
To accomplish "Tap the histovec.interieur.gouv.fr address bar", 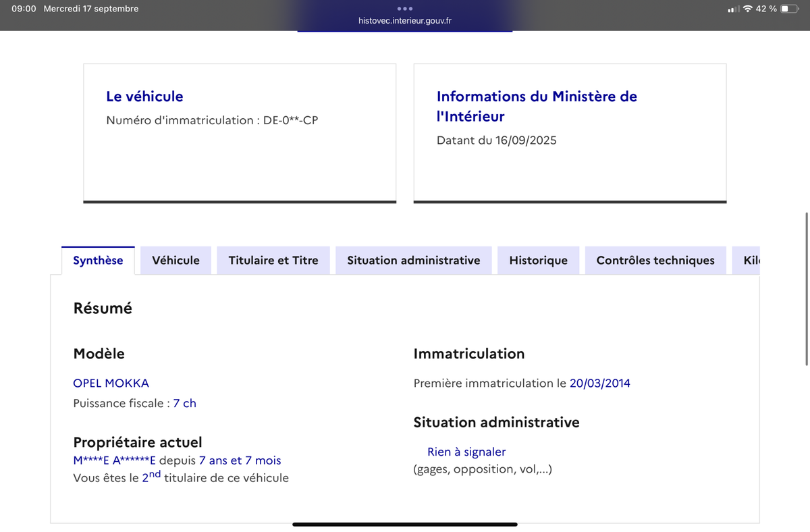I will pyautogui.click(x=405, y=21).
